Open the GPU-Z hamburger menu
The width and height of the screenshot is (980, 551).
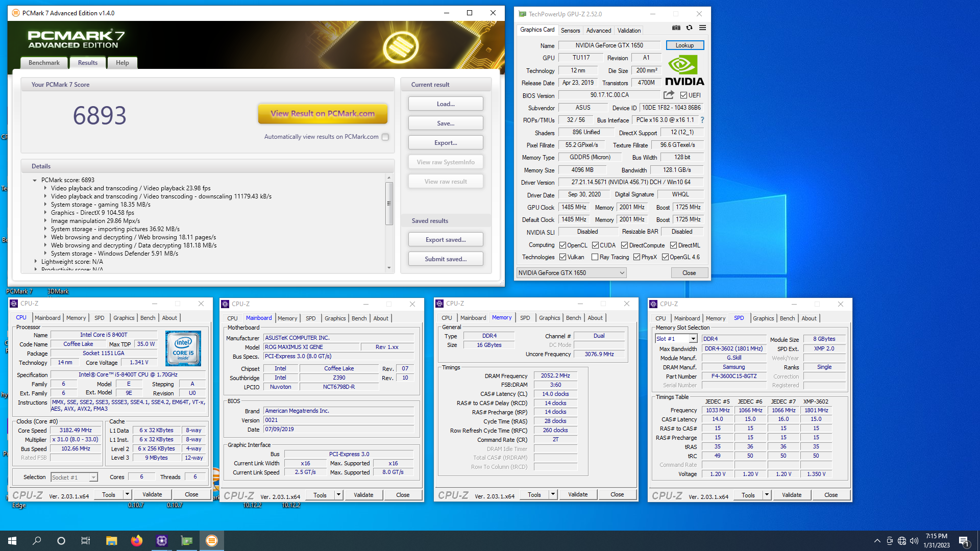[x=702, y=28]
